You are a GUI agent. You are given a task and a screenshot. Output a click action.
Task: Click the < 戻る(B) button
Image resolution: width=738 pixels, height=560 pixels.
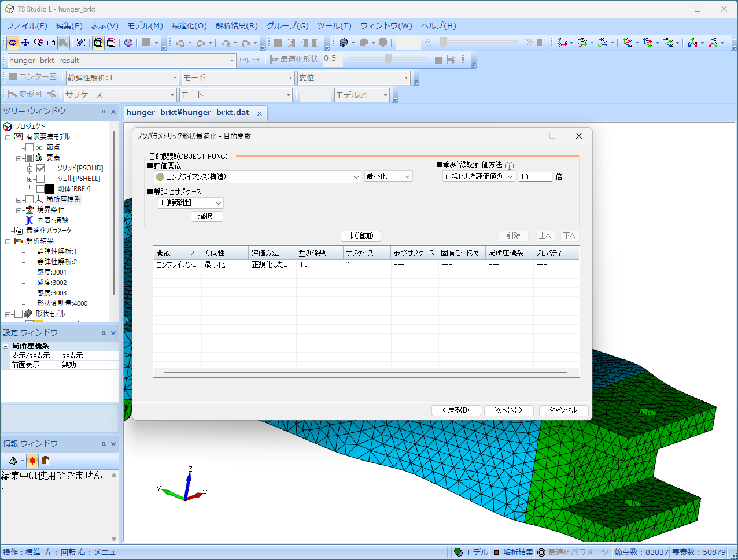coord(456,410)
